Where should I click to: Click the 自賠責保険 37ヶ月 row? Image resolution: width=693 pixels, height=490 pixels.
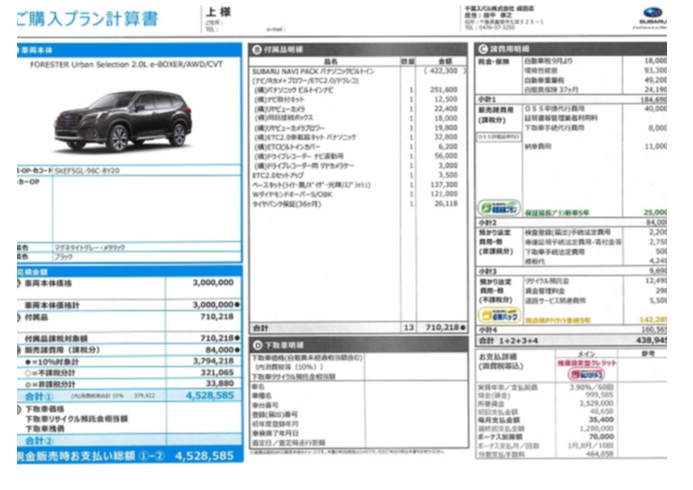coord(594,90)
